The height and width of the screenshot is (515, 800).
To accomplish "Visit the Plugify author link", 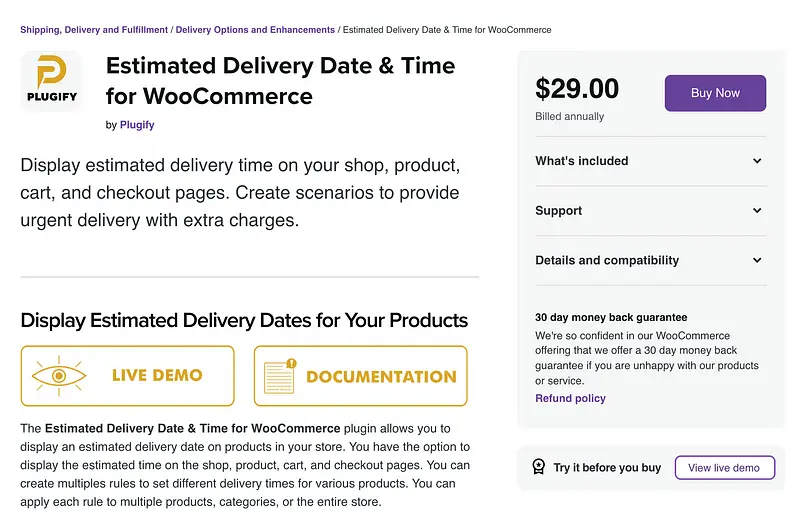I will [x=137, y=125].
